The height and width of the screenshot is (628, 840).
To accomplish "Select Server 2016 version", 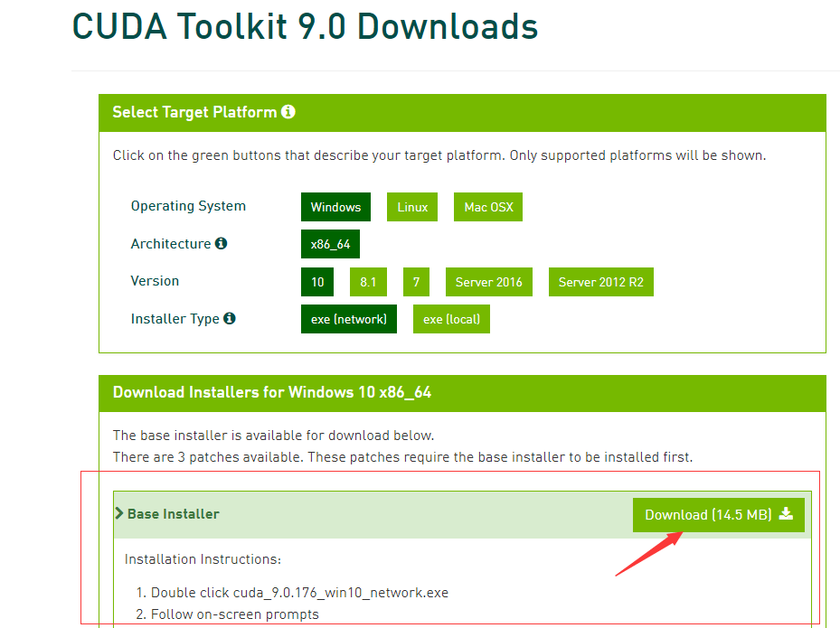I will click(x=489, y=282).
